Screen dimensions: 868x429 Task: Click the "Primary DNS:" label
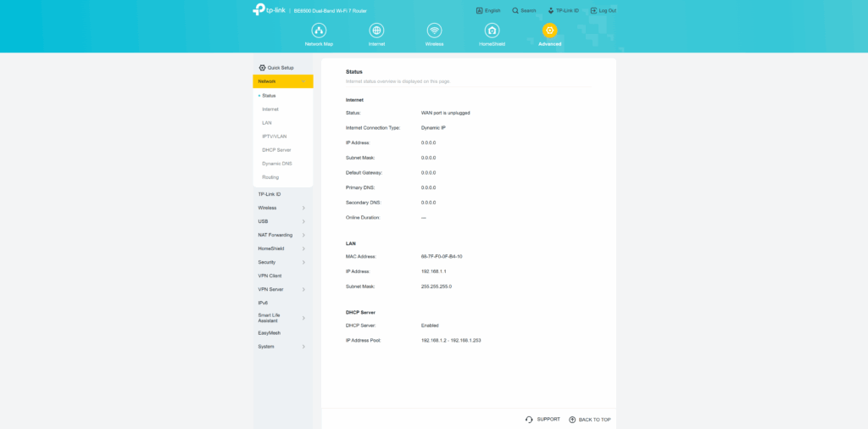pos(360,187)
